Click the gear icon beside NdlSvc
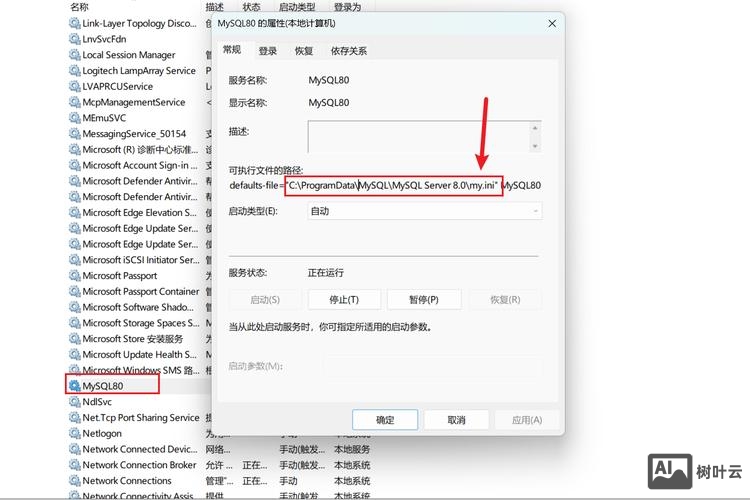Screen dimensions: 750x500 74,401
